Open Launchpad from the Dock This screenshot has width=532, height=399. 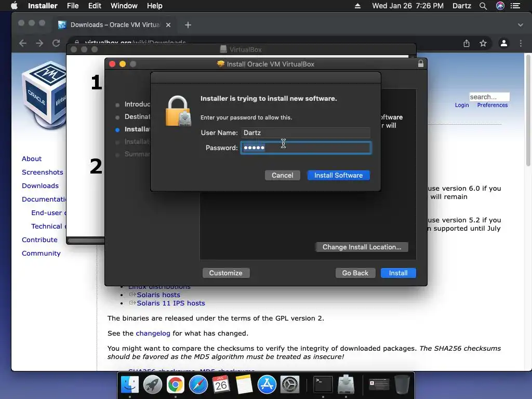coord(153,385)
